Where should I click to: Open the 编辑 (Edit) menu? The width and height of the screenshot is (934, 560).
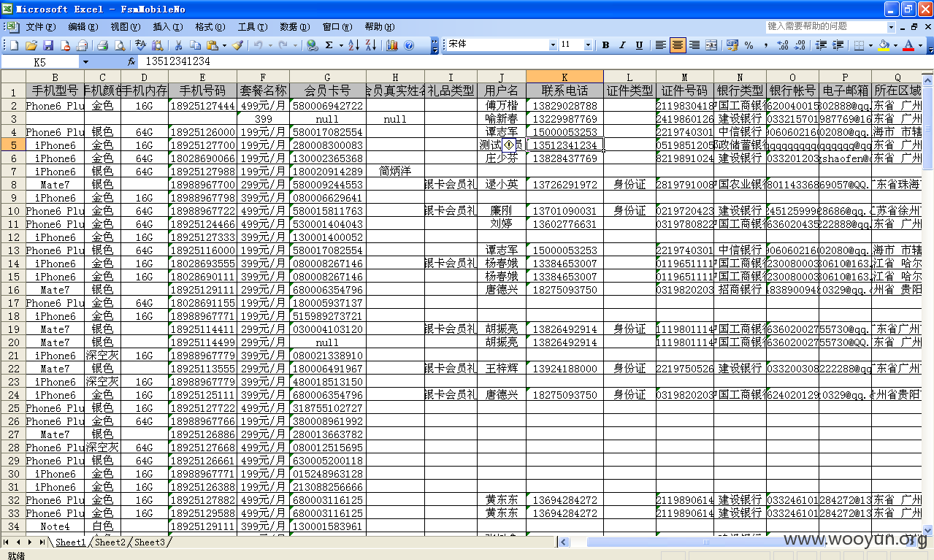pos(83,27)
